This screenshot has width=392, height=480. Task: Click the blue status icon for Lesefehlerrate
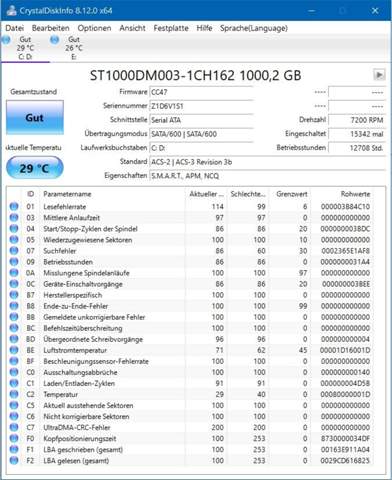point(14,207)
